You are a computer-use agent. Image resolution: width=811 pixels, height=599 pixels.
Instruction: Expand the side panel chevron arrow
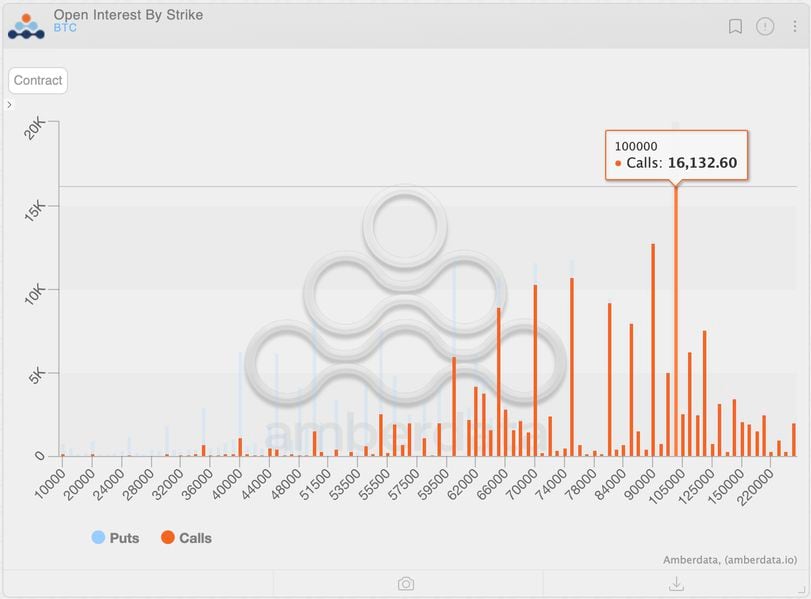(x=9, y=104)
